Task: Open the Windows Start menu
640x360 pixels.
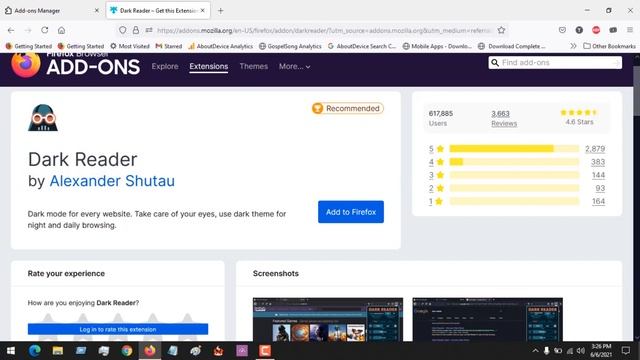Action: point(11,351)
